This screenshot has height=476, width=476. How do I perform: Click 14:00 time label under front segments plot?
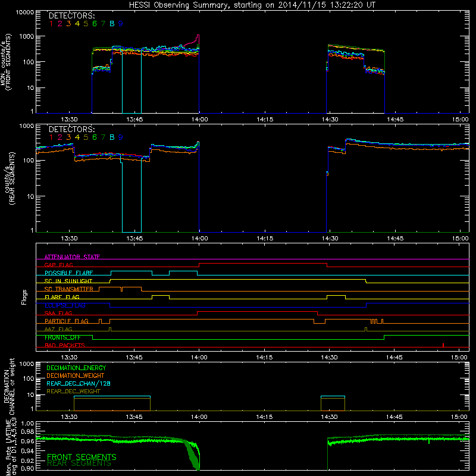click(x=199, y=120)
